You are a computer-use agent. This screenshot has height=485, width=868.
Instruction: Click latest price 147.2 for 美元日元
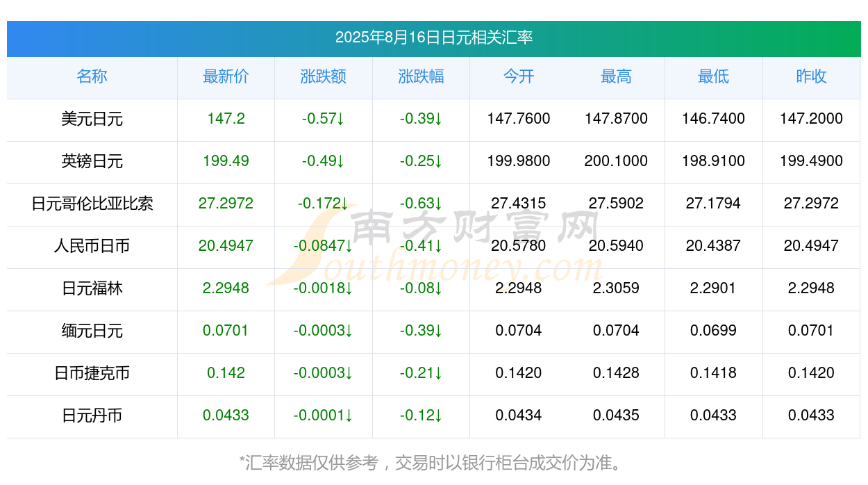pyautogui.click(x=226, y=119)
